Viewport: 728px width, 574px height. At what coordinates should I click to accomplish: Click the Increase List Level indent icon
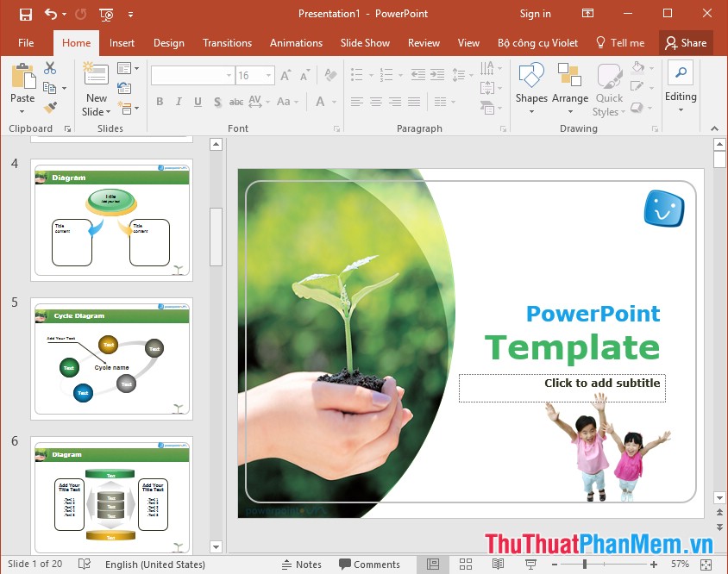[437, 75]
